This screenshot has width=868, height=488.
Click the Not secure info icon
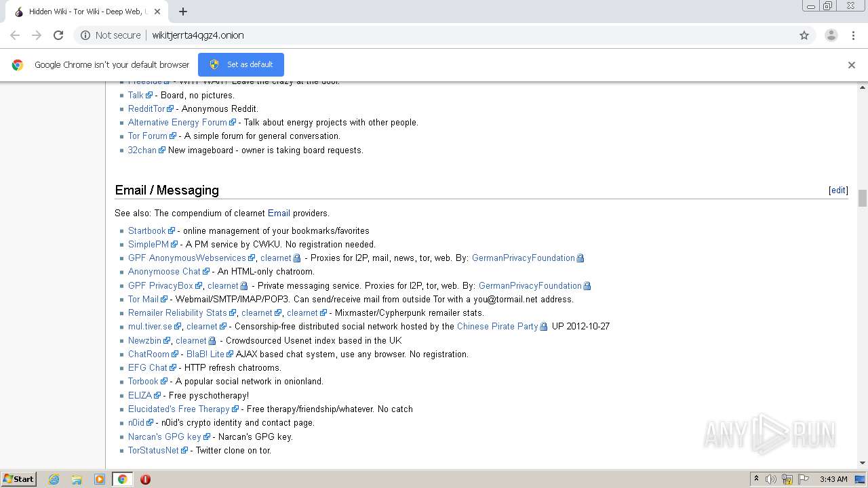(85, 35)
